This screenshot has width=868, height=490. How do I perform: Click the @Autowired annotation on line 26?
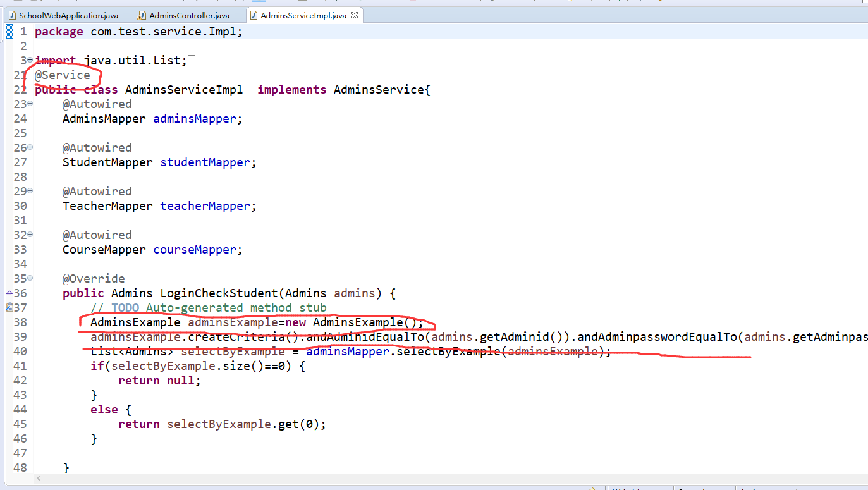[x=97, y=148]
